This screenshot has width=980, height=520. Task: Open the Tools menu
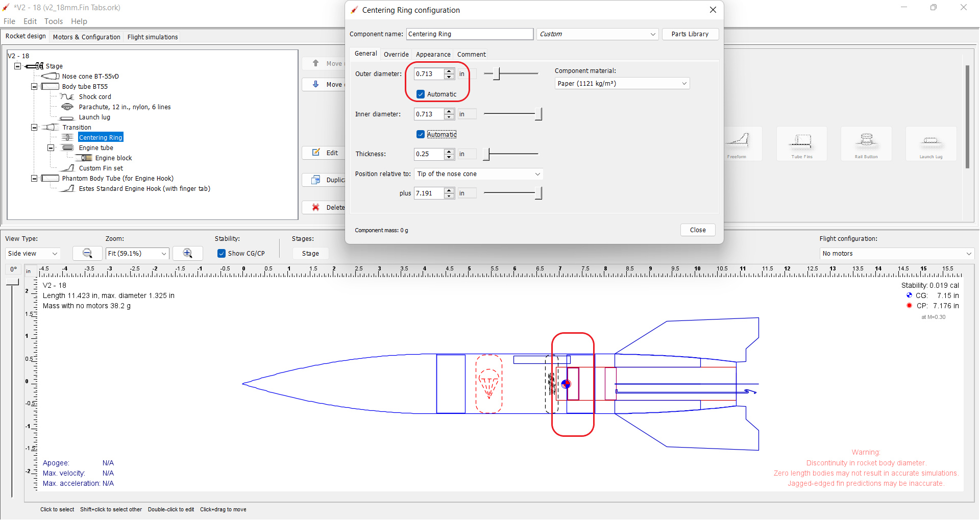coord(53,21)
